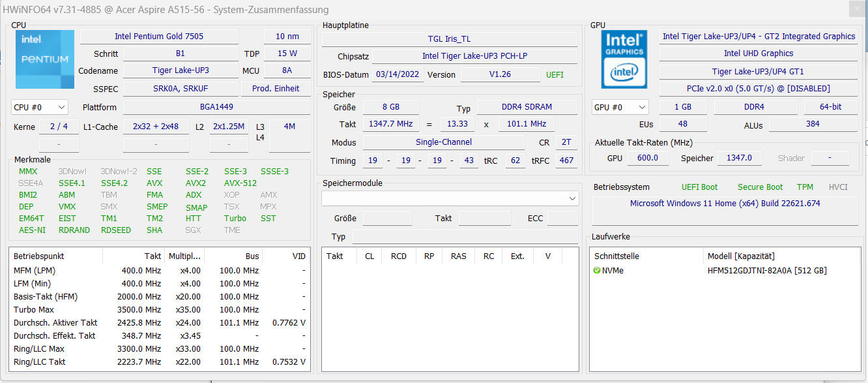Select the Basis-Takt (HFM) row
The image size is (868, 383).
(160, 297)
